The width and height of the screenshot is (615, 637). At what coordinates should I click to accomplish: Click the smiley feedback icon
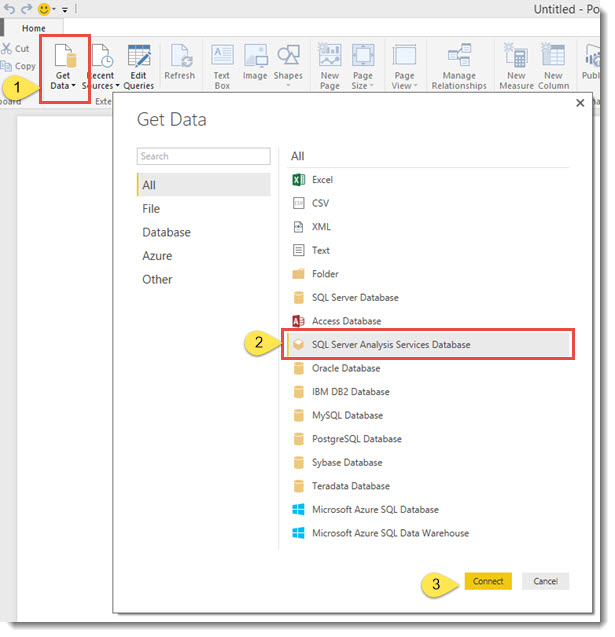pyautogui.click(x=43, y=9)
